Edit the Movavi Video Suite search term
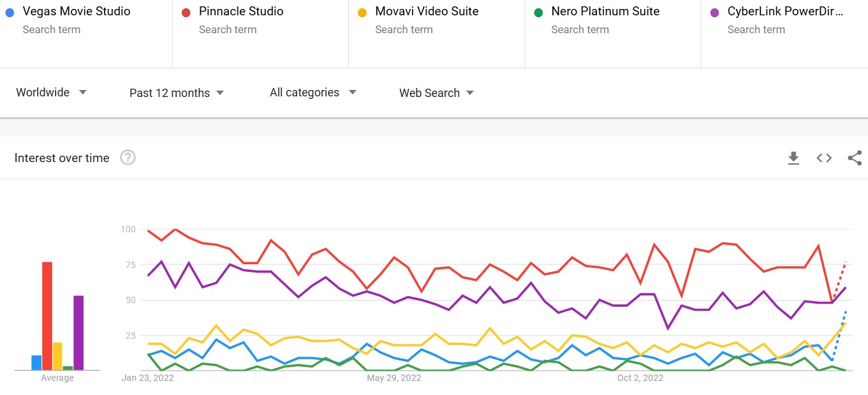The height and width of the screenshot is (395, 868). click(427, 11)
